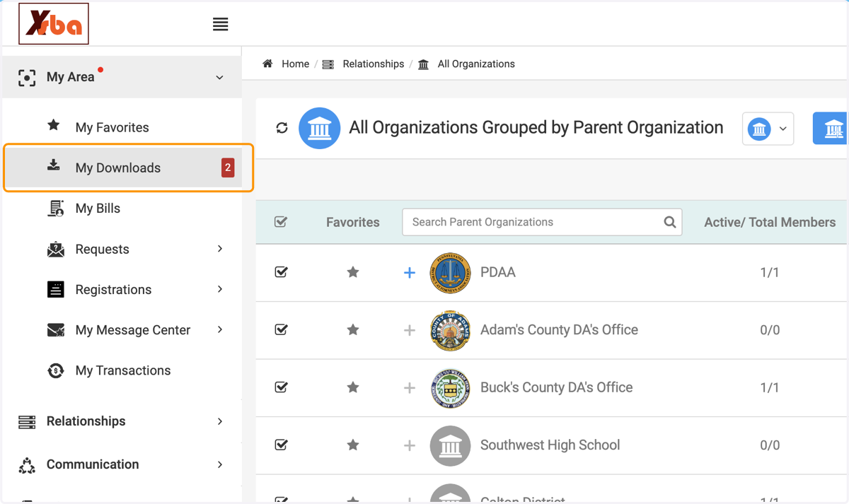Expand the My Message Center submenu arrow
Image resolution: width=849 pixels, height=504 pixels.
[x=220, y=329]
